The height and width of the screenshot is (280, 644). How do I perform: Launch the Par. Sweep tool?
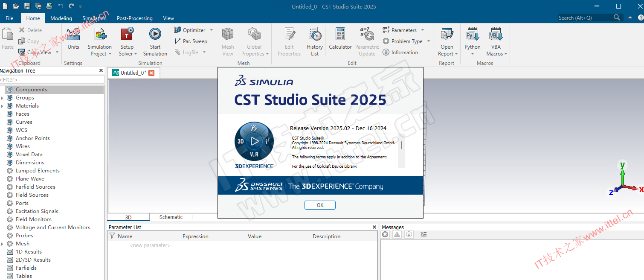coord(191,41)
